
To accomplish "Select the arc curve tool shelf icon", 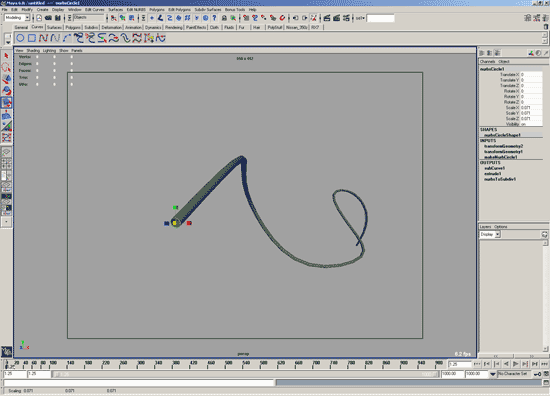I will pyautogui.click(x=67, y=38).
